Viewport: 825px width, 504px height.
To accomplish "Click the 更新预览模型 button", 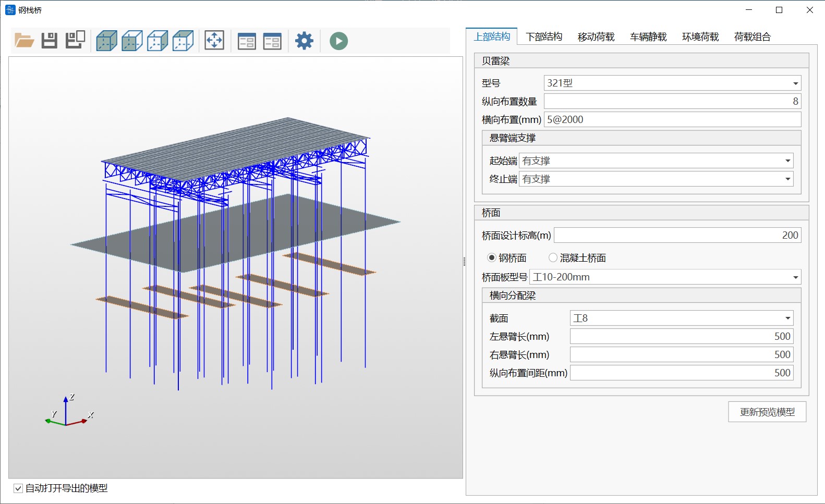I will pyautogui.click(x=767, y=412).
